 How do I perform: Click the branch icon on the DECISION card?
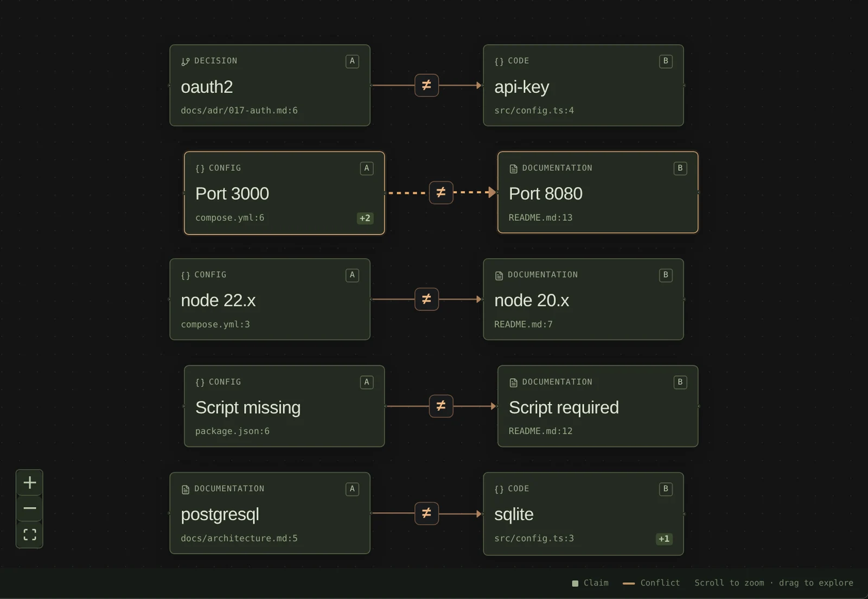pos(186,61)
